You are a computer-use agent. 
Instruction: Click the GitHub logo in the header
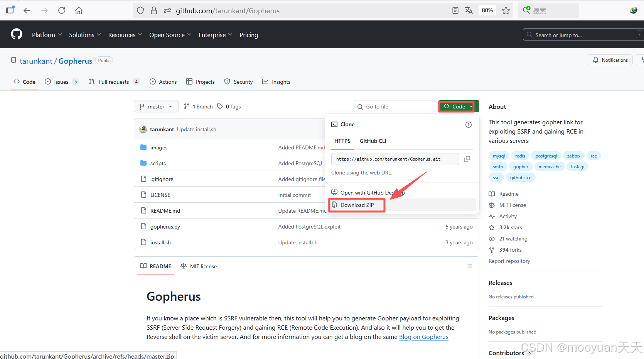pyautogui.click(x=17, y=34)
